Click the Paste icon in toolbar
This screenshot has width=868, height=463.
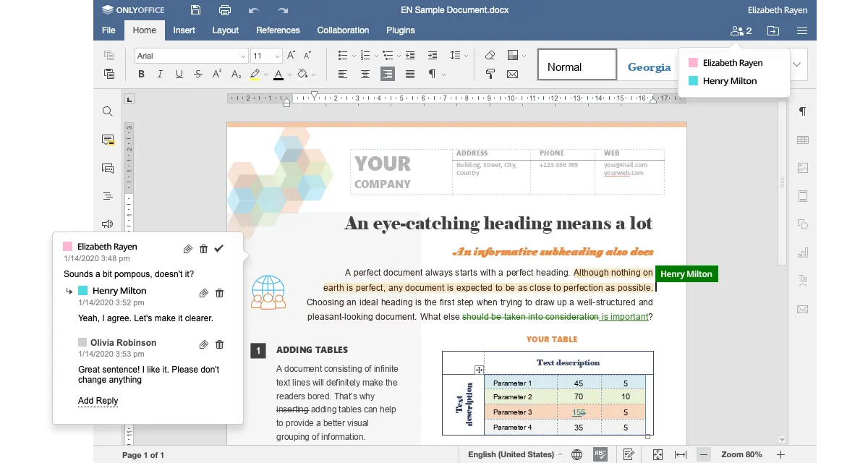click(x=109, y=74)
